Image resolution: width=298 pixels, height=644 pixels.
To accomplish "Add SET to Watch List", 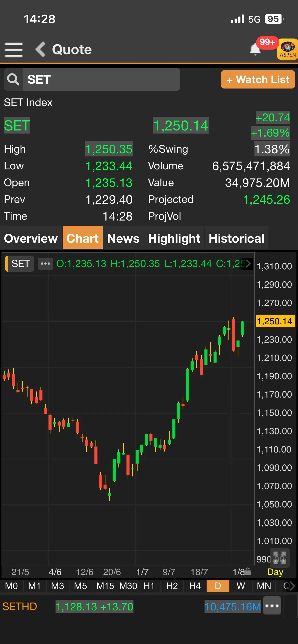I will (x=258, y=80).
